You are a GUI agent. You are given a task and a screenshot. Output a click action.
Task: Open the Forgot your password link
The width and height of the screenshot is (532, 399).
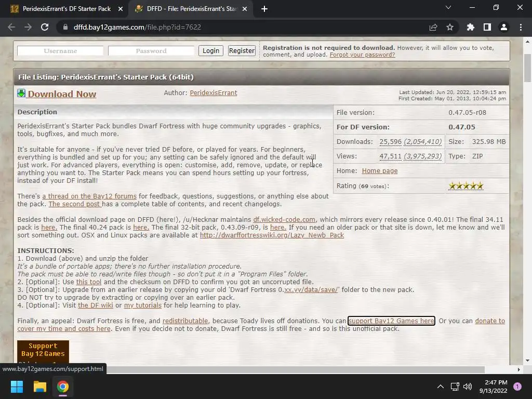(x=362, y=55)
